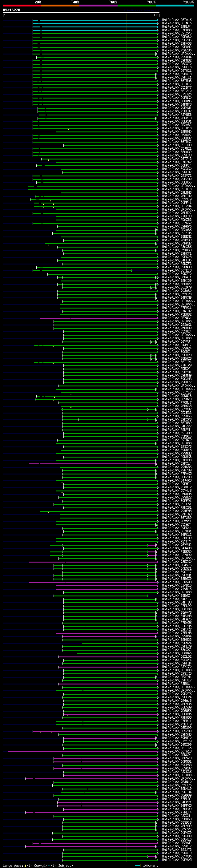Click hit label UniRef100_B9SGZ4
197x868 pixels.
(177, 349)
